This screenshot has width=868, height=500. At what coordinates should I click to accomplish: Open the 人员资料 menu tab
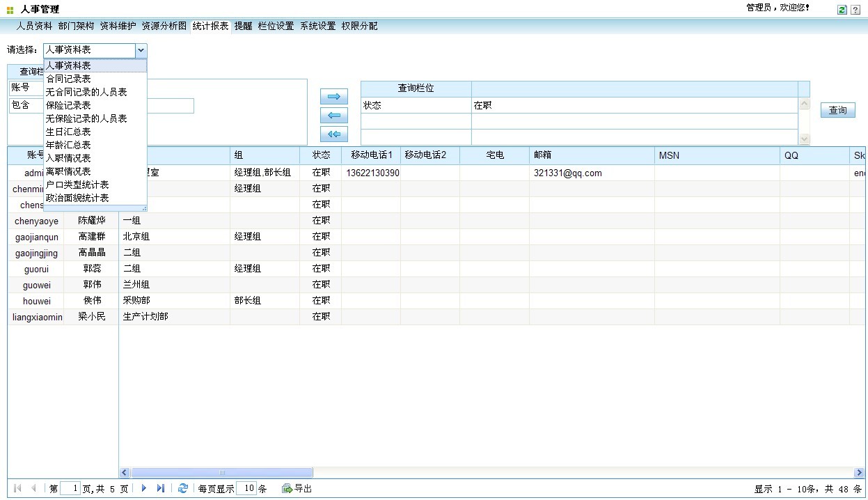(34, 26)
